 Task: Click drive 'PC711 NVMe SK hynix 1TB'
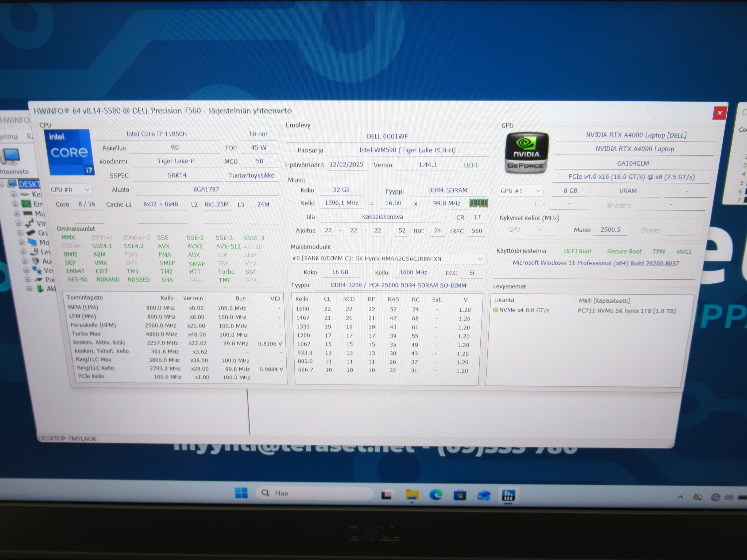tap(627, 311)
